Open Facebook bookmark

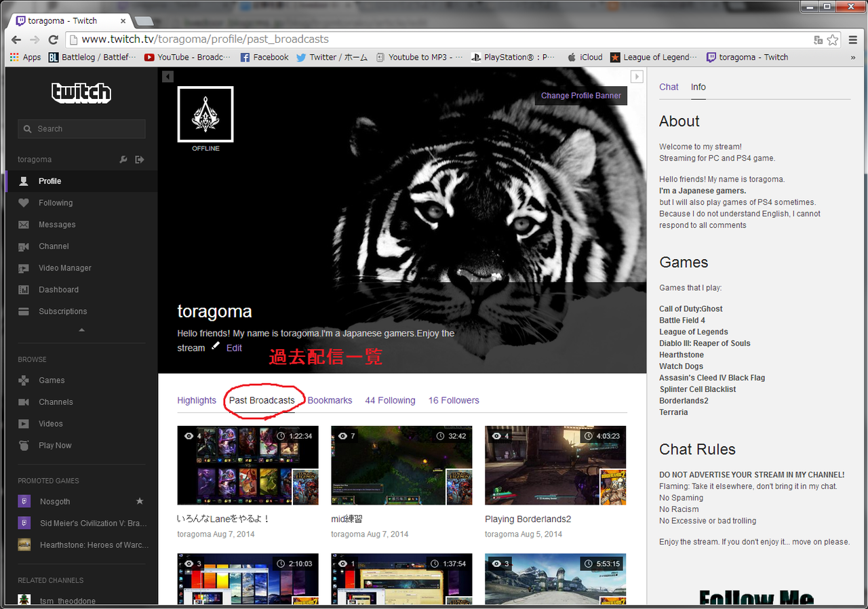264,58
